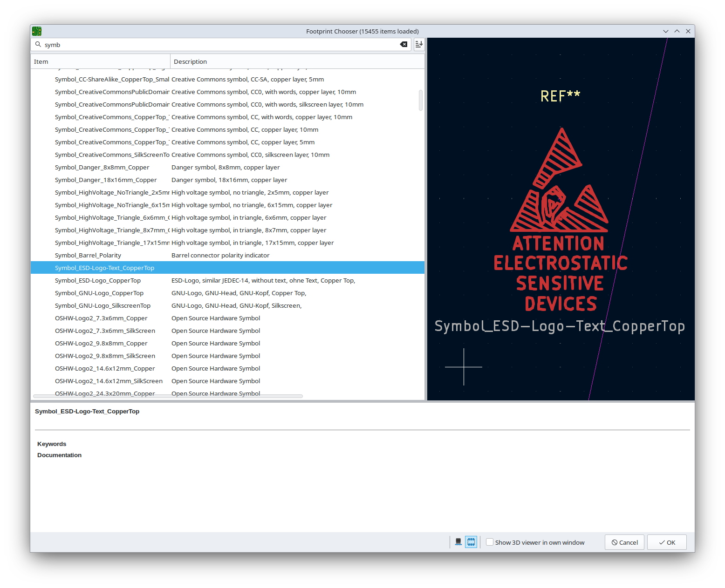
Task: Select Symbol_GNU-Logo_CopperTop footprint
Action: point(227,293)
